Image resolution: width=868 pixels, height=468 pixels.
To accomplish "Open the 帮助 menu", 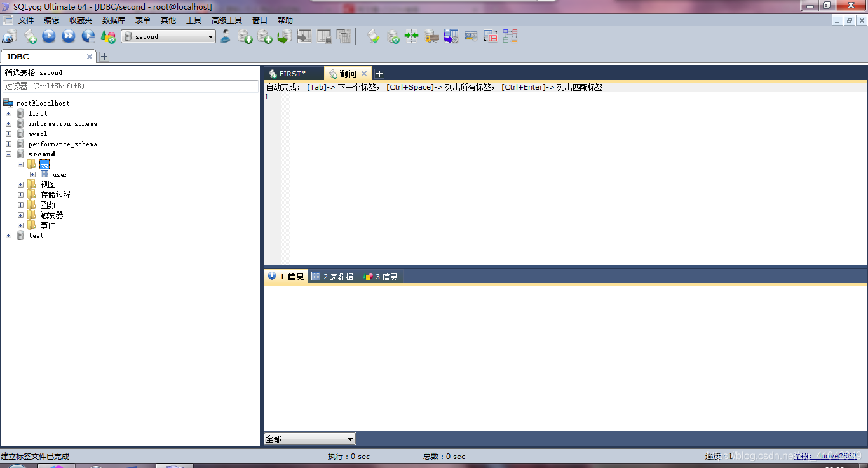I will 285,20.
